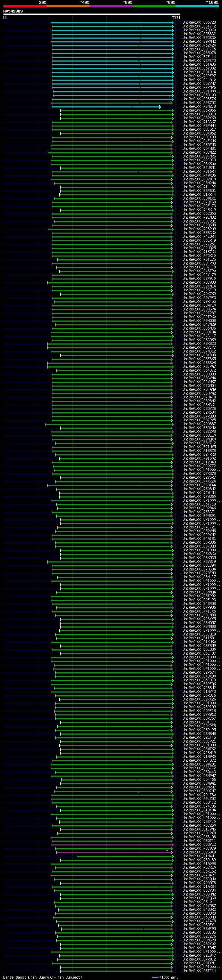This screenshot has height=980, width=222.
Task: Open hit UniRef100_B9KMR6
Action: pos(199,156)
